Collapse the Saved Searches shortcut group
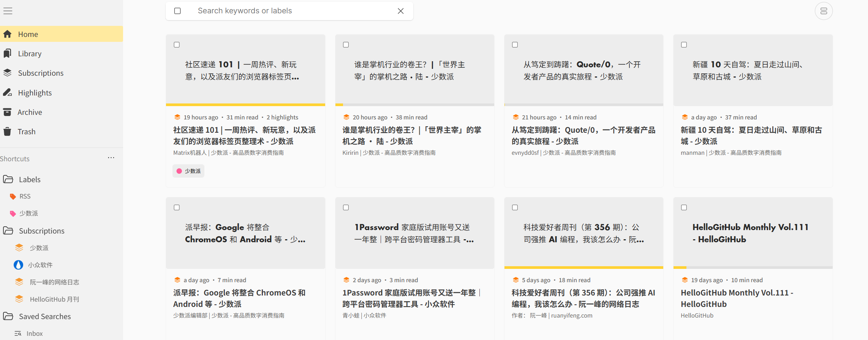The image size is (868, 340). click(45, 316)
